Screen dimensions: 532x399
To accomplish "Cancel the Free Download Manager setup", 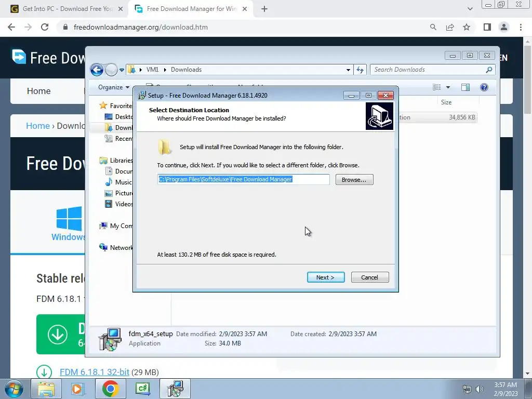I will coord(370,277).
